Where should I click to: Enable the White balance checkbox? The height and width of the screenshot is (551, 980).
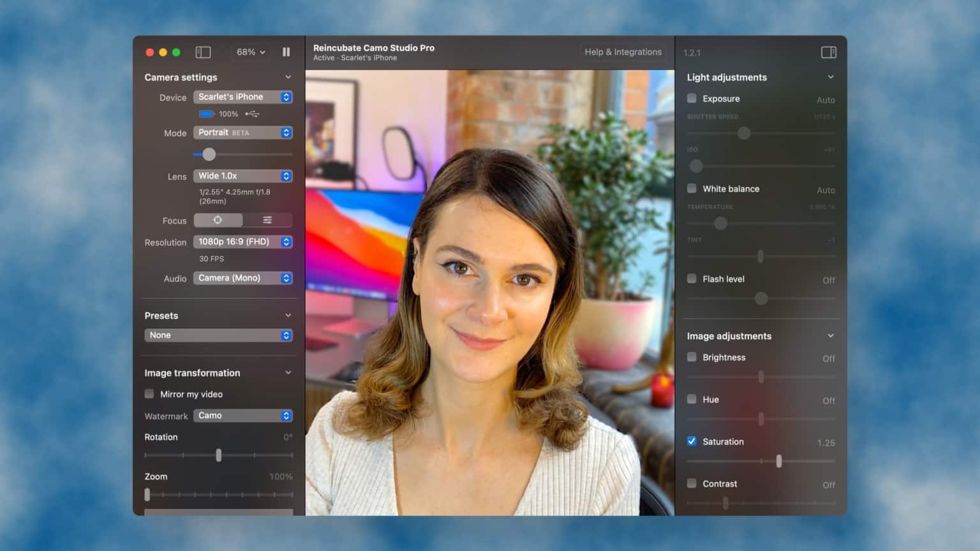click(x=692, y=189)
